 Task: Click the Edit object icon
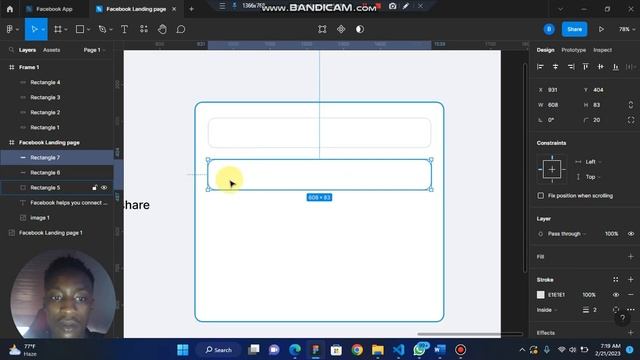coord(322,29)
